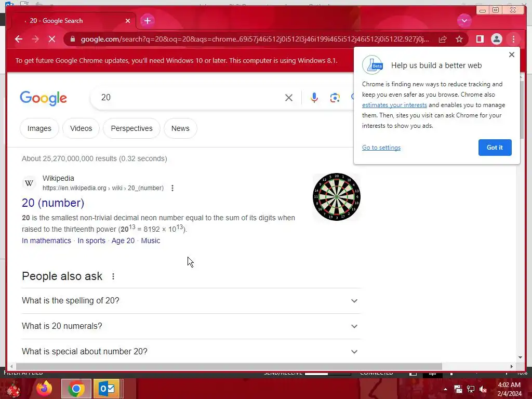This screenshot has width=532, height=399.
Task: Open Chrome three-dot menu
Action: pos(513,39)
